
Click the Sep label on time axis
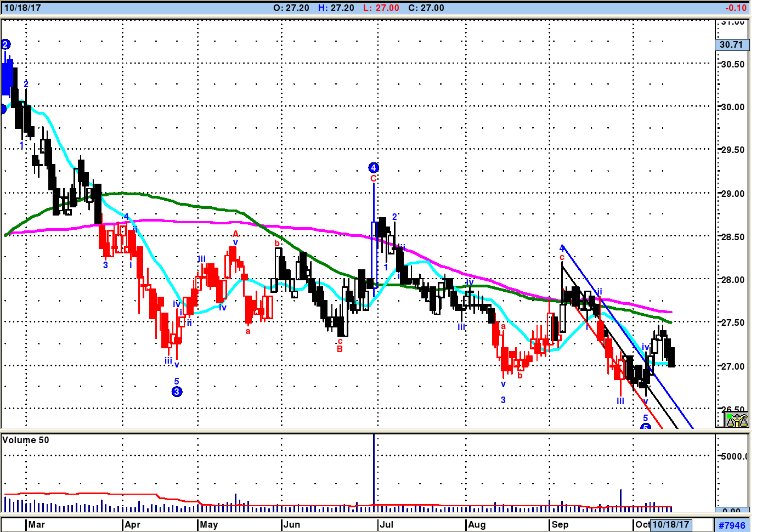coord(560,524)
